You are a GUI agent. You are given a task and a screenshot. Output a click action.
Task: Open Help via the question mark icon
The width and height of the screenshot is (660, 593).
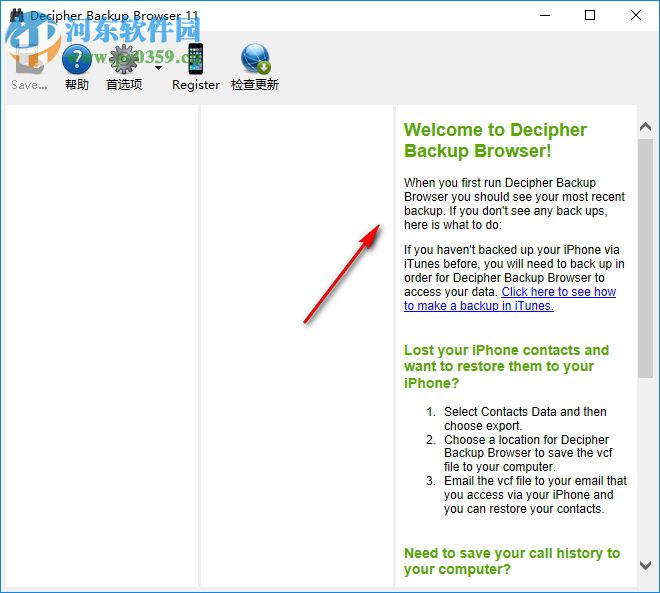(x=77, y=60)
